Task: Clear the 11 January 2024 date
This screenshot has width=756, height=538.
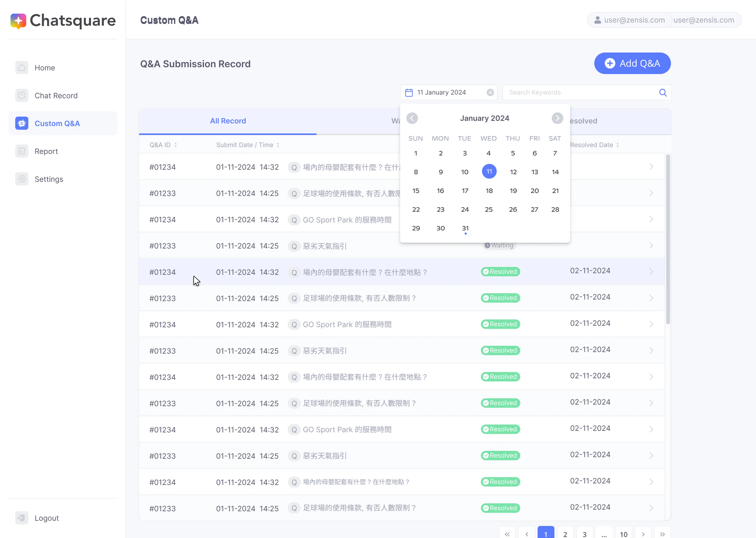Action: [490, 93]
